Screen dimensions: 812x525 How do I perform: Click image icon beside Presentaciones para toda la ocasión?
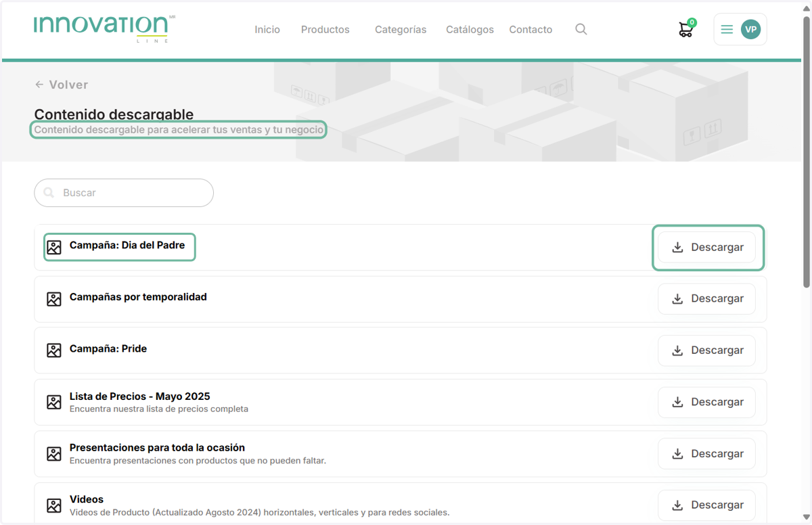tap(54, 454)
